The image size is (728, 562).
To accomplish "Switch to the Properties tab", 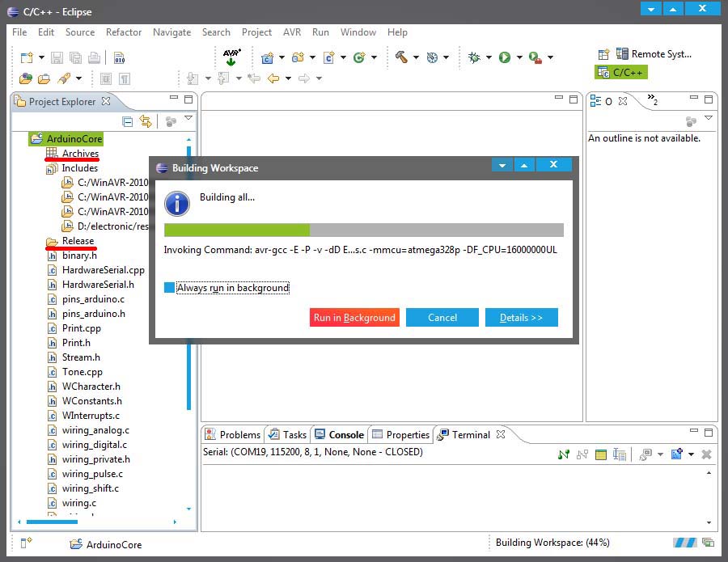I will coord(401,435).
